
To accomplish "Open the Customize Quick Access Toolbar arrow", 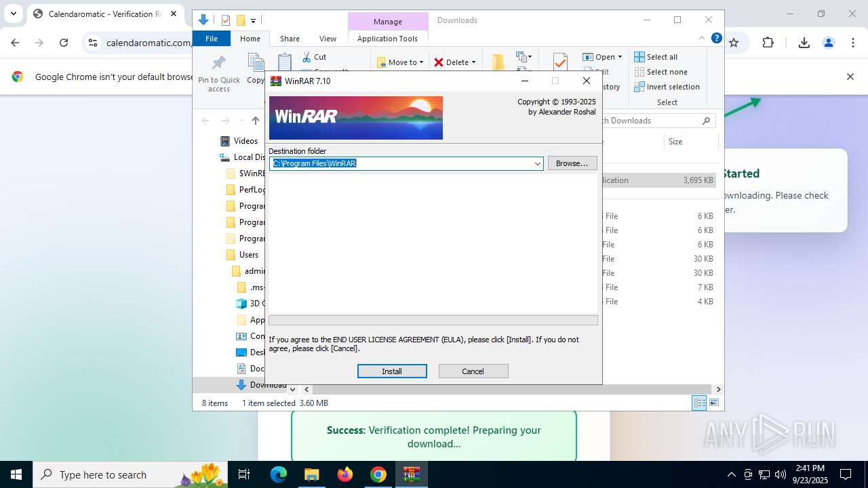I will (253, 21).
